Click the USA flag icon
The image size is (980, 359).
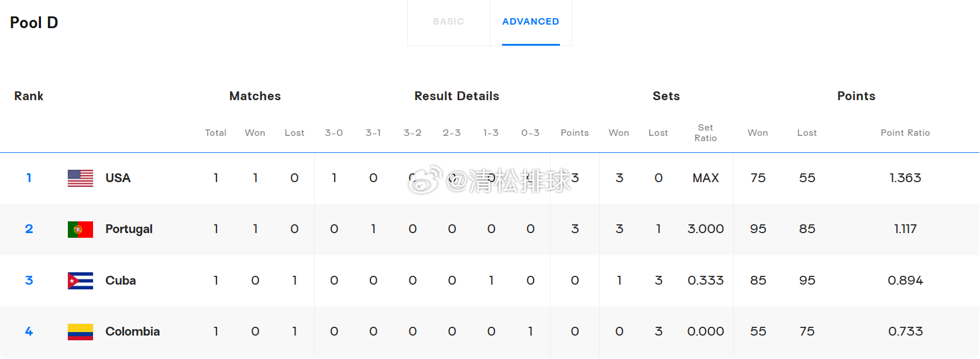pos(80,178)
